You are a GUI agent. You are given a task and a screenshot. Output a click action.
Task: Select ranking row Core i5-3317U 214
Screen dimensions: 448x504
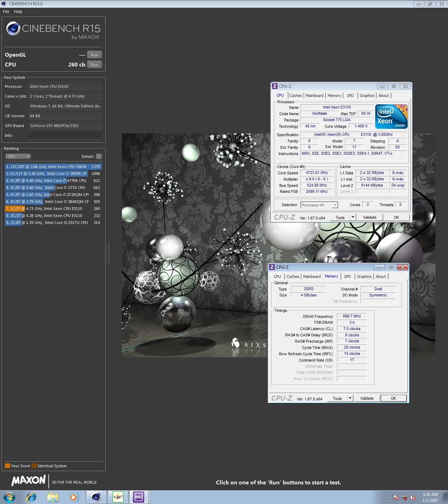coord(53,223)
